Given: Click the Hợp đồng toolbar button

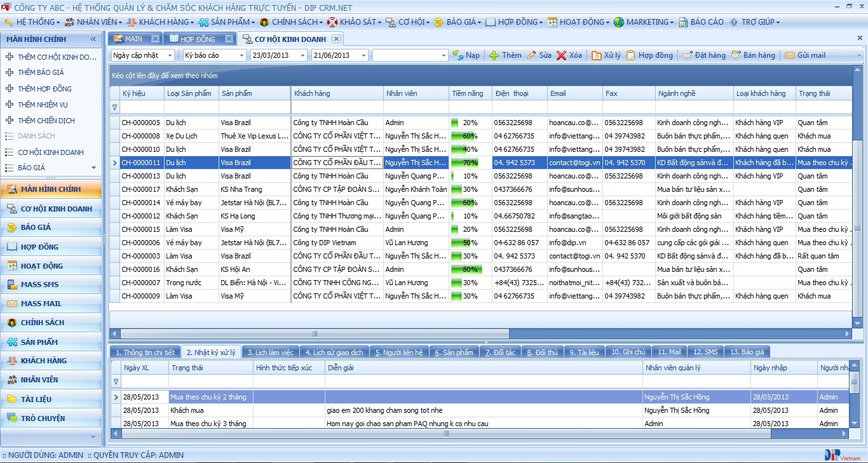Looking at the screenshot, I should point(649,55).
